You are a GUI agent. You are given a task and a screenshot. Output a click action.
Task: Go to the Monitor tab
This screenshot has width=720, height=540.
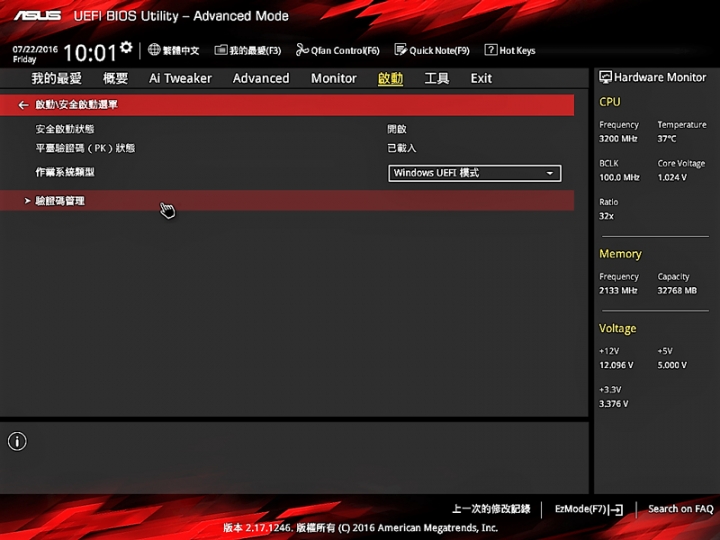(333, 78)
